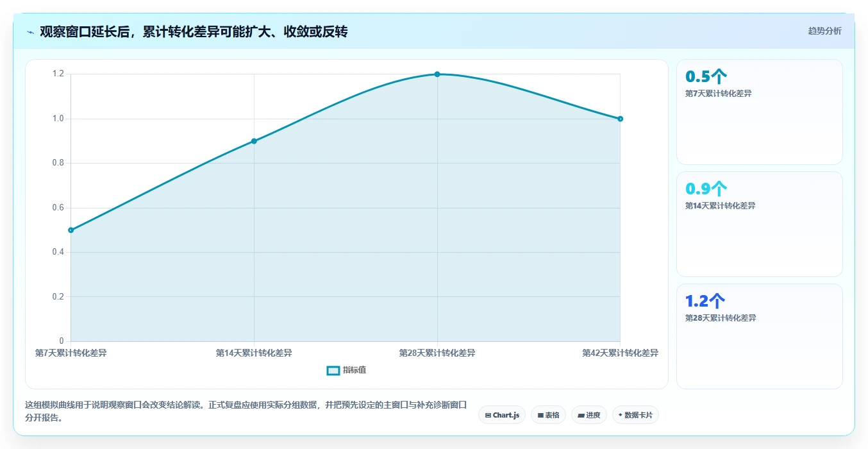
Task: Click the 0.9个 value card
Action: (x=760, y=224)
